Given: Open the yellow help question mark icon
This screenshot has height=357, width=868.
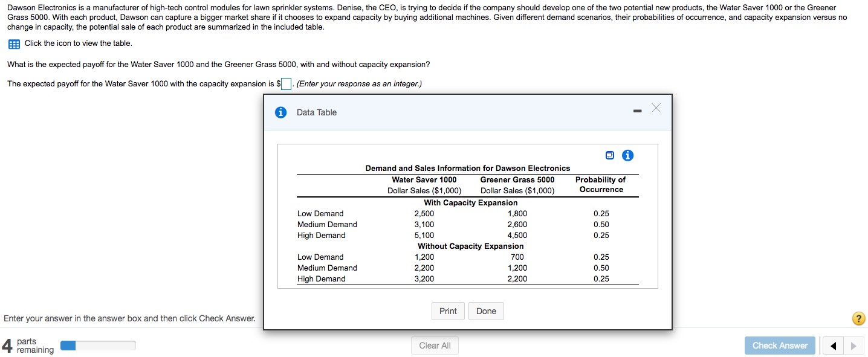Looking at the screenshot, I should pos(858,319).
